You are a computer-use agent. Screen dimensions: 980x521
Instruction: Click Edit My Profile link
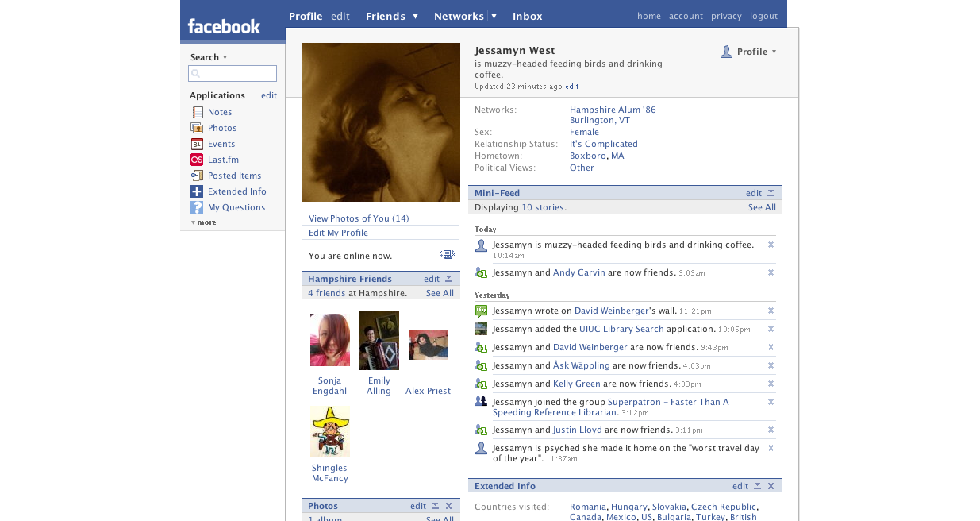coord(338,233)
